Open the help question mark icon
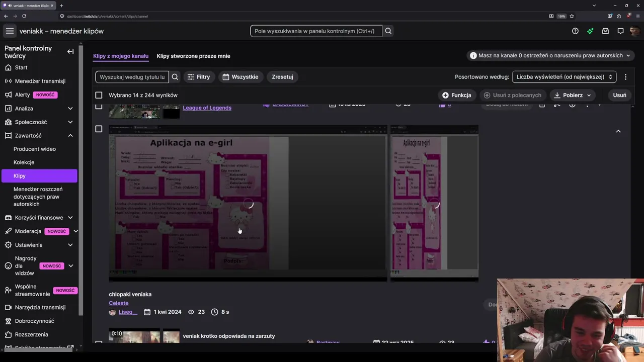This screenshot has width=644, height=362. [x=575, y=31]
